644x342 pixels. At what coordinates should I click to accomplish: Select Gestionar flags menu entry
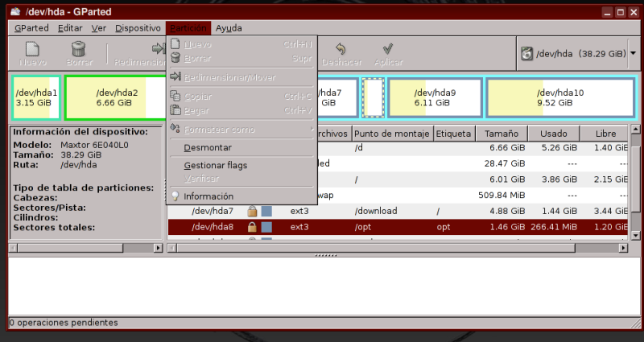[x=215, y=166]
